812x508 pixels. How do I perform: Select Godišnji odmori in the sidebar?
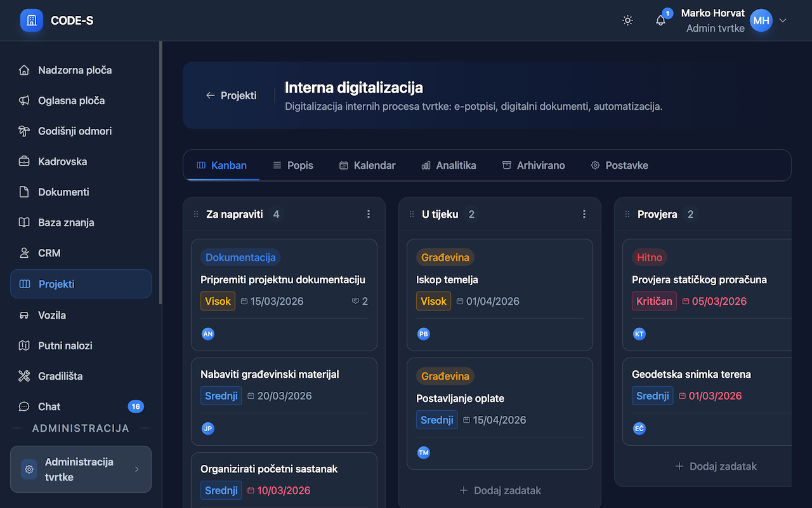click(x=74, y=131)
